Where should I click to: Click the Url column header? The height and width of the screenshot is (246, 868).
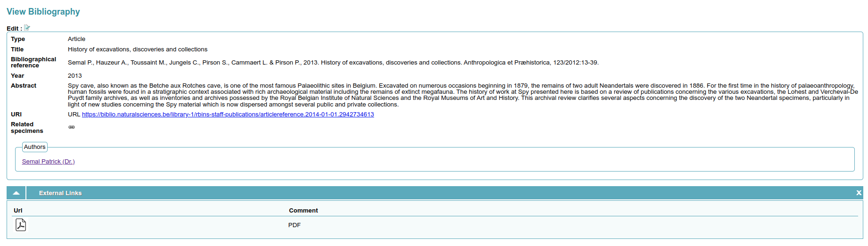coord(18,211)
